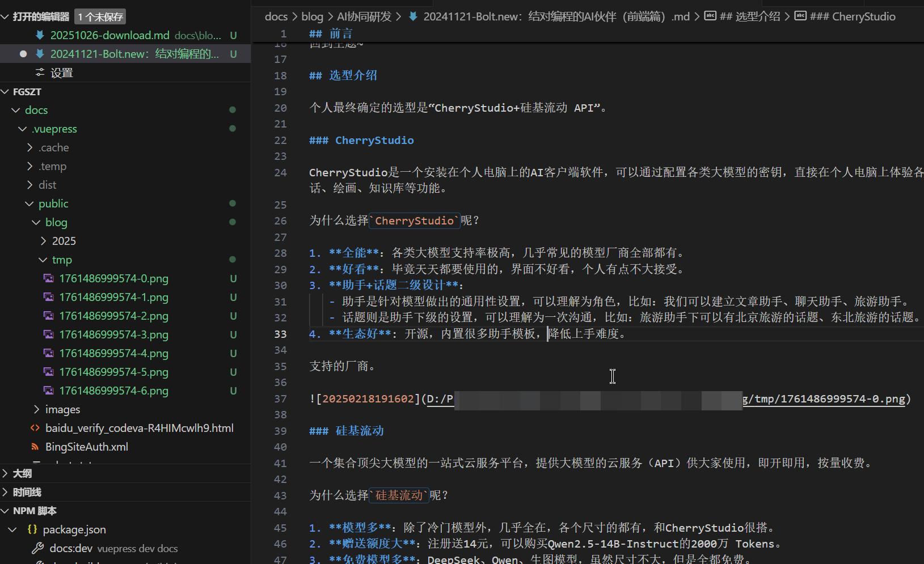Click the wrench icon for docs:dev script
Viewport: 924px width, 564px height.
[x=38, y=548]
